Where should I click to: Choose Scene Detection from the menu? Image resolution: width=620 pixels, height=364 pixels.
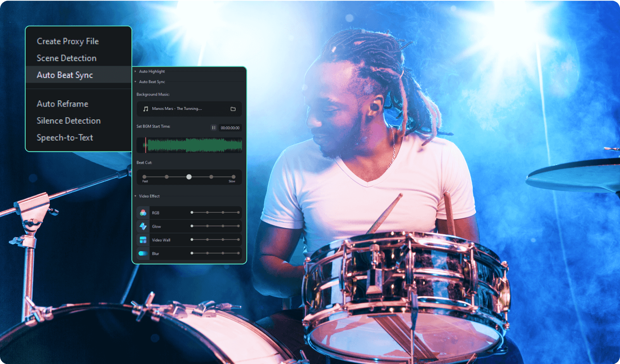point(67,58)
